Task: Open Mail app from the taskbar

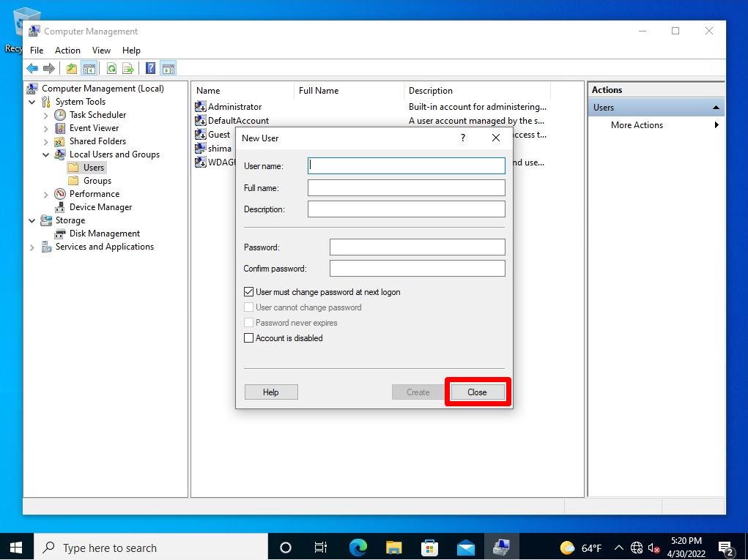Action: (x=466, y=547)
